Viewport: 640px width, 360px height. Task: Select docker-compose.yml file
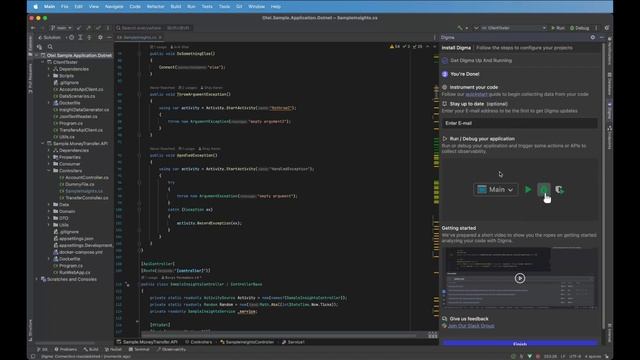(x=80, y=252)
